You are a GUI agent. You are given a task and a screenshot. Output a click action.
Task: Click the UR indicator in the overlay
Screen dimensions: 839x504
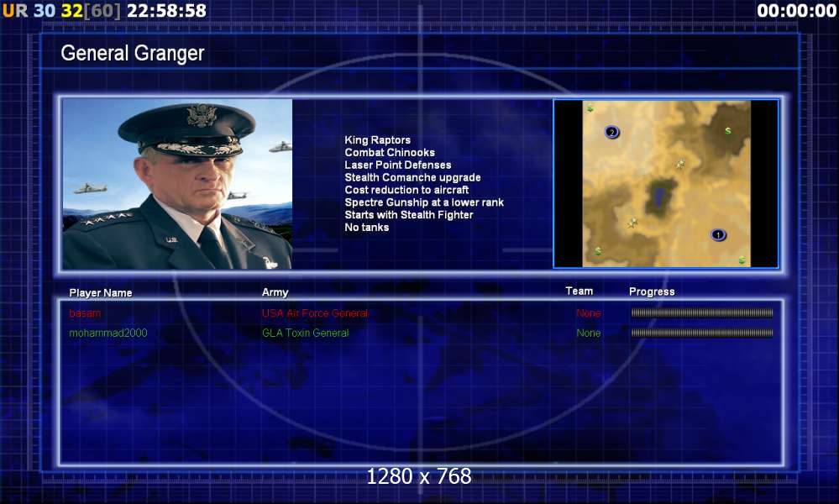click(x=15, y=10)
